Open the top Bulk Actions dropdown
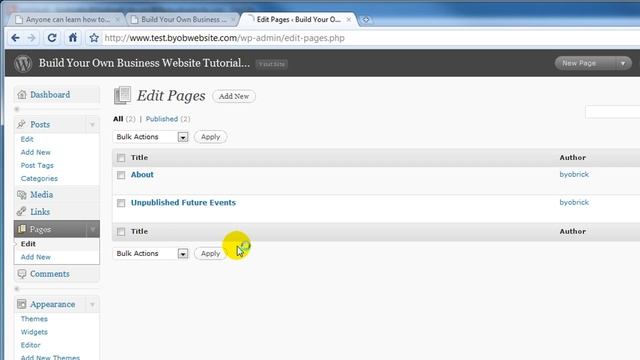 tap(150, 137)
